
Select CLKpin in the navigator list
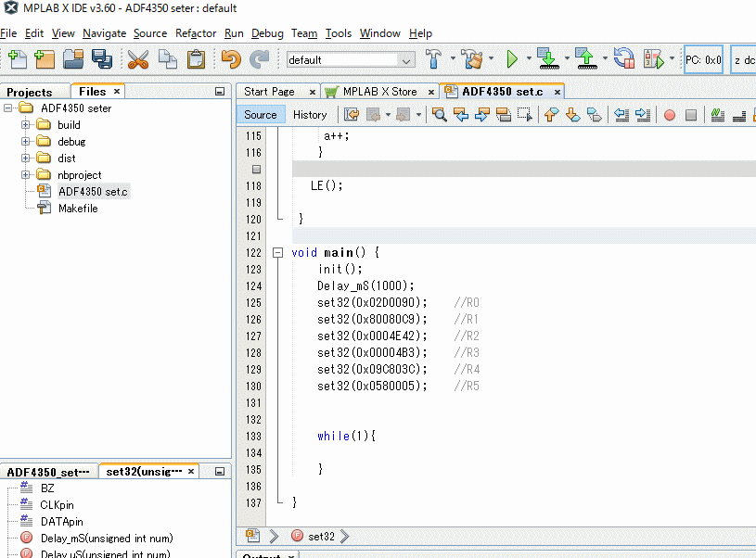tap(57, 505)
